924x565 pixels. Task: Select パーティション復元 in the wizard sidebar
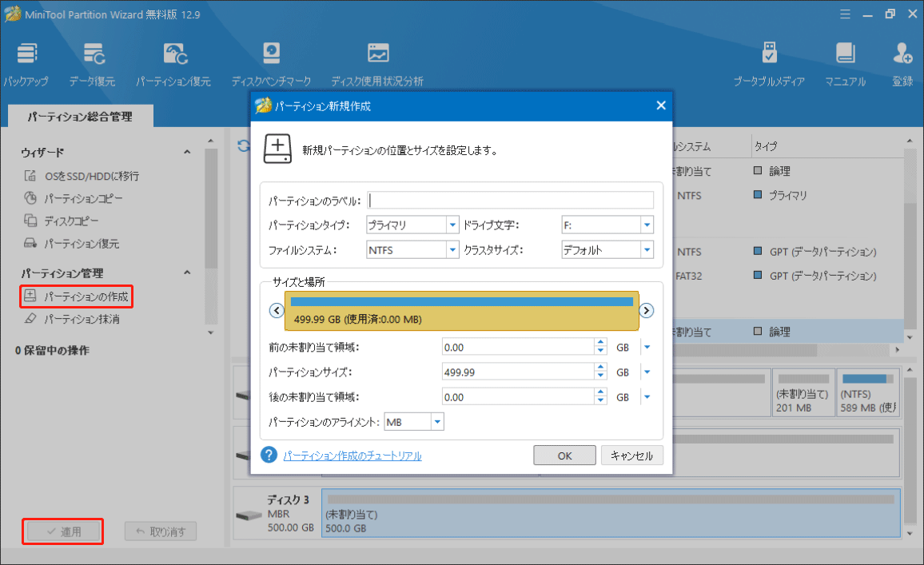click(x=71, y=243)
